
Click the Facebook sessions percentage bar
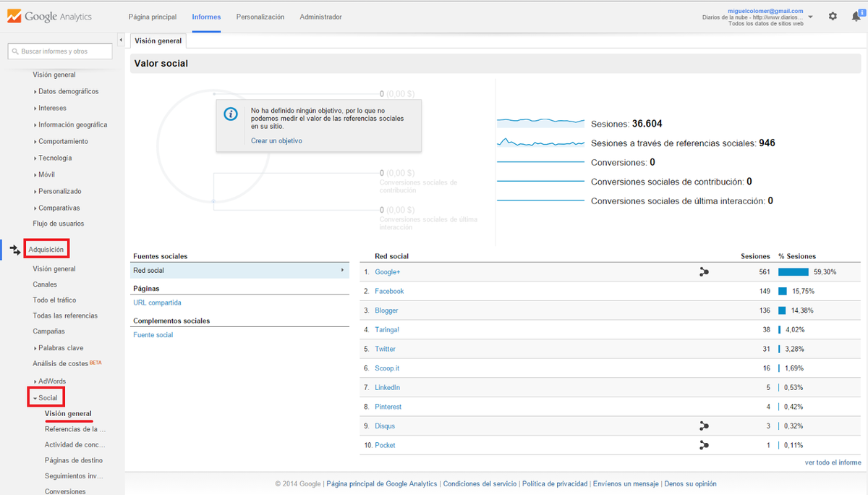point(783,292)
